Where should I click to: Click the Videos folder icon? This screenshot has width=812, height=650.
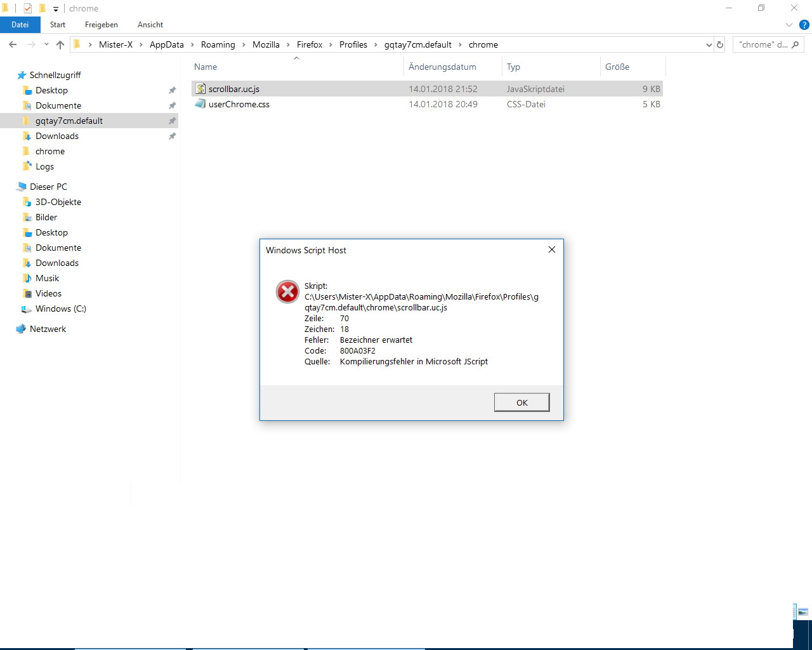[27, 293]
